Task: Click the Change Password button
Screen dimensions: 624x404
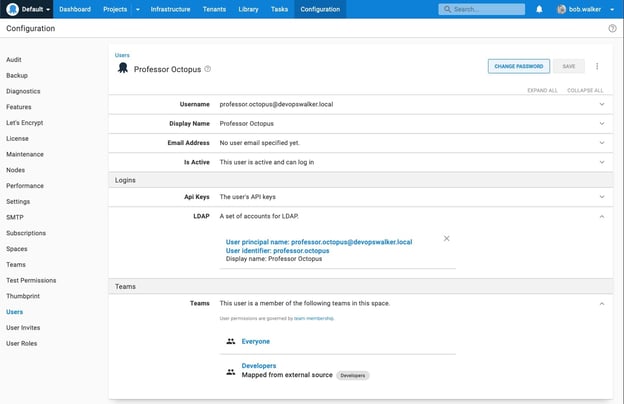Action: point(518,66)
